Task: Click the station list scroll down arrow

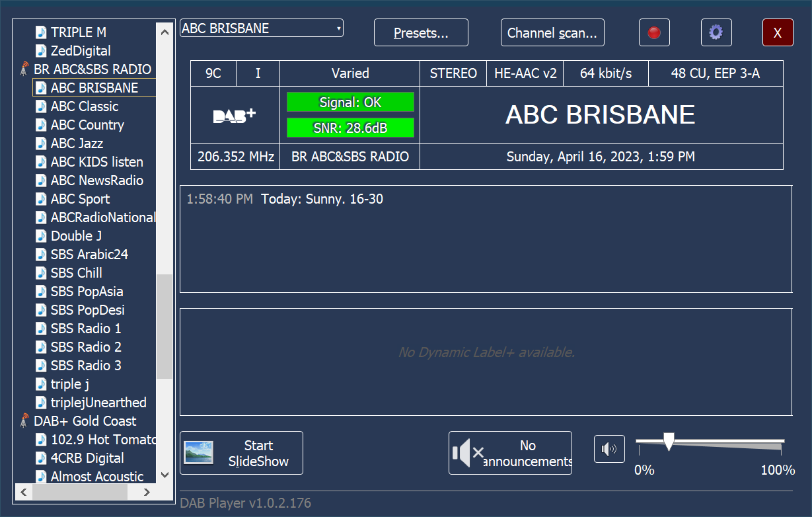Action: [164, 475]
